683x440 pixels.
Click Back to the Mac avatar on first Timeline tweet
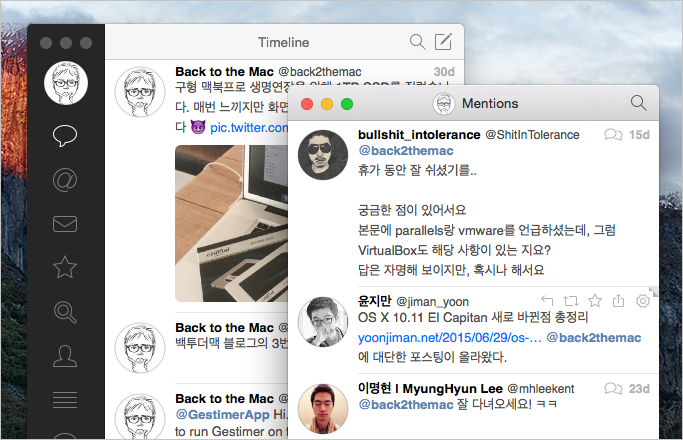click(140, 92)
